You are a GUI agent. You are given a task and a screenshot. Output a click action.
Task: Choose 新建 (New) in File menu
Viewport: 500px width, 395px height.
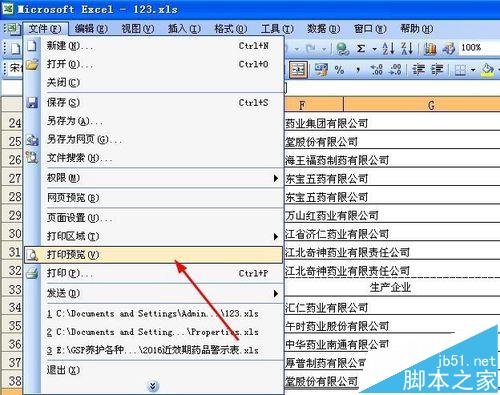[153, 46]
